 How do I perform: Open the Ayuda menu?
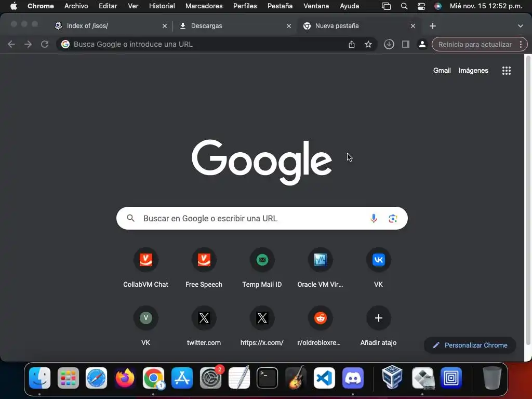click(x=350, y=6)
